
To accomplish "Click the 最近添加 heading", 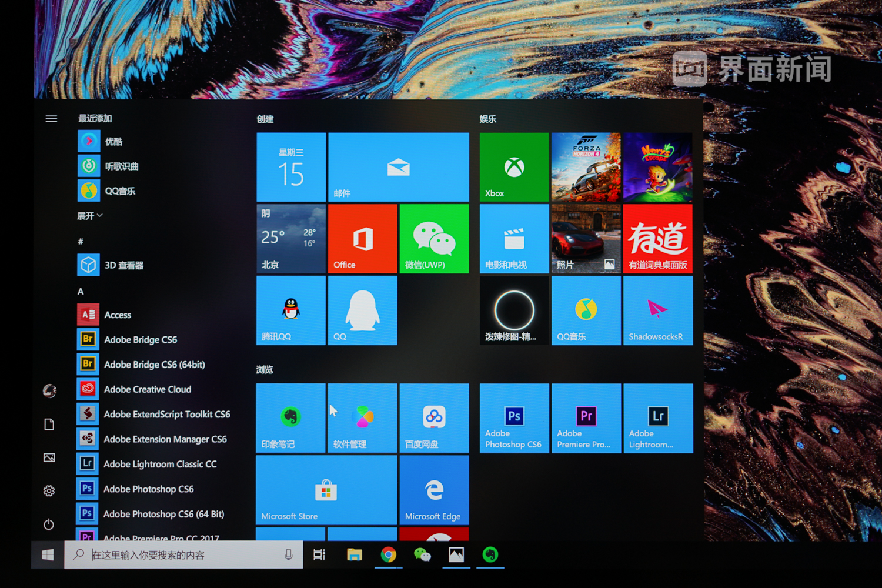I will click(95, 118).
